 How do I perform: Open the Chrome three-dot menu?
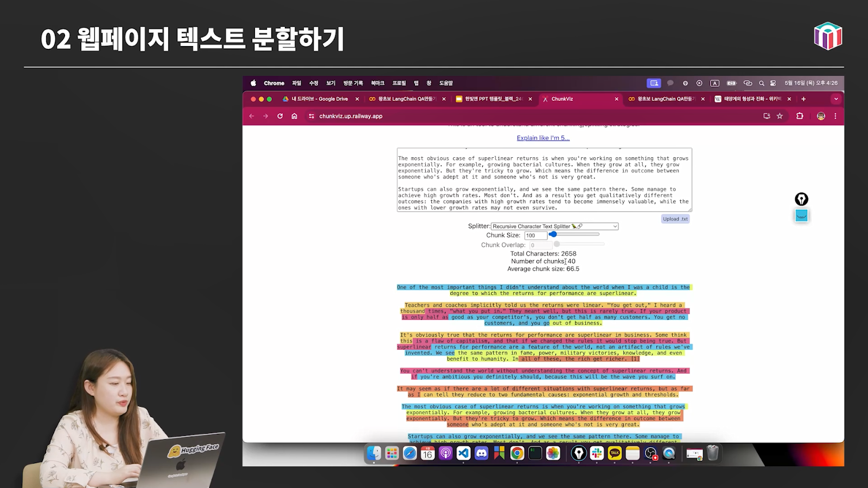(x=835, y=116)
